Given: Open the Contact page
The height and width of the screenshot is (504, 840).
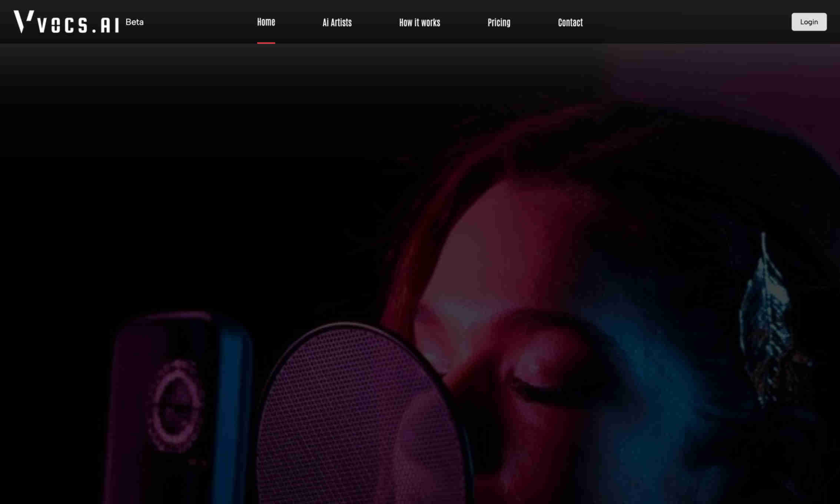Looking at the screenshot, I should [x=570, y=23].
